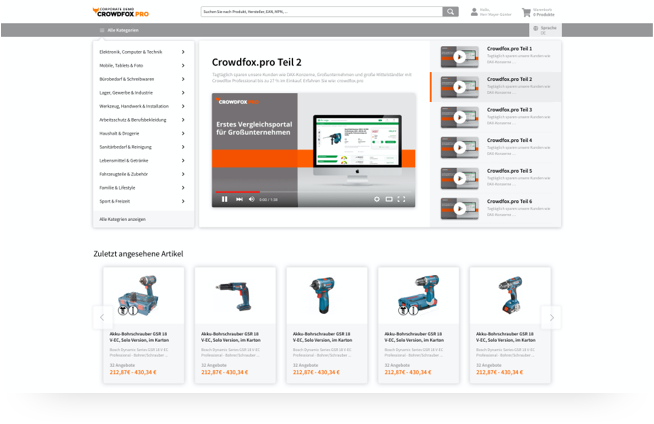Open the Sprache language selector

pyautogui.click(x=547, y=30)
